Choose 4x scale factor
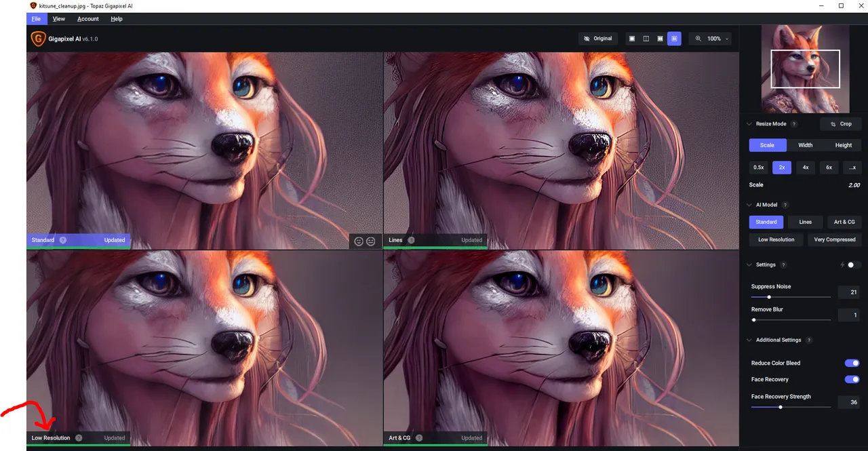This screenshot has height=451, width=868. click(x=806, y=168)
